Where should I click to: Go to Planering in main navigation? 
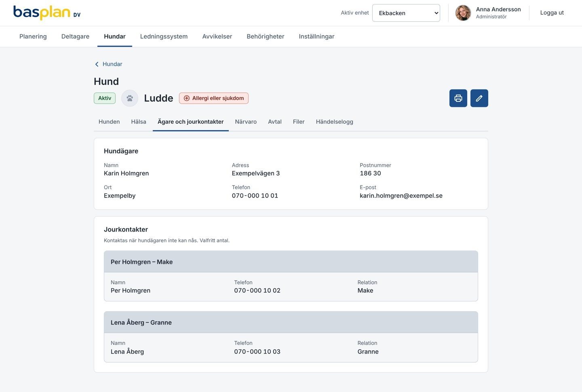pyautogui.click(x=33, y=36)
